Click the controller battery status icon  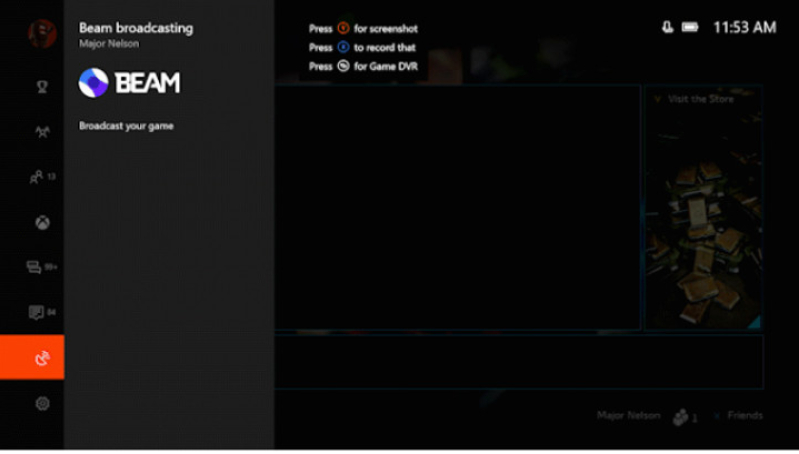coord(690,27)
